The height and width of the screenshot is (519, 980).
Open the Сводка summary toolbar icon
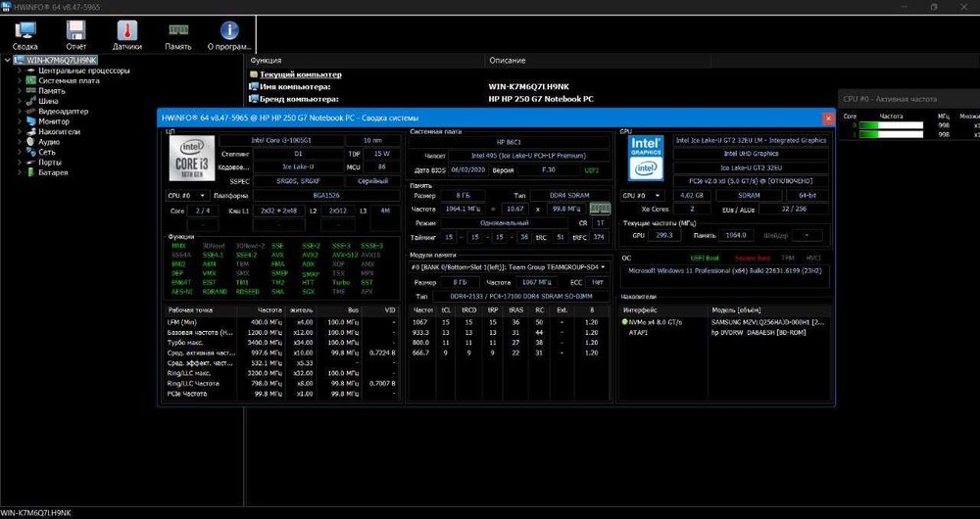click(25, 35)
